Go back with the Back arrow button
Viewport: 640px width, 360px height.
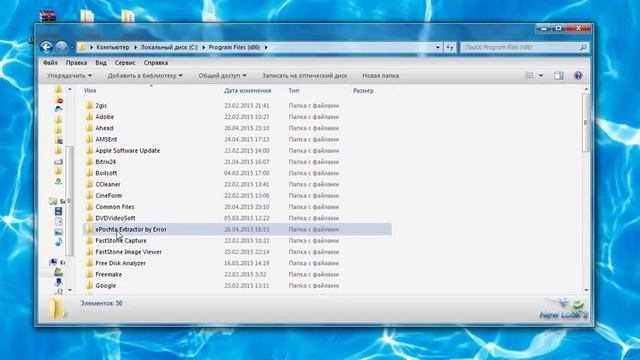[x=47, y=47]
